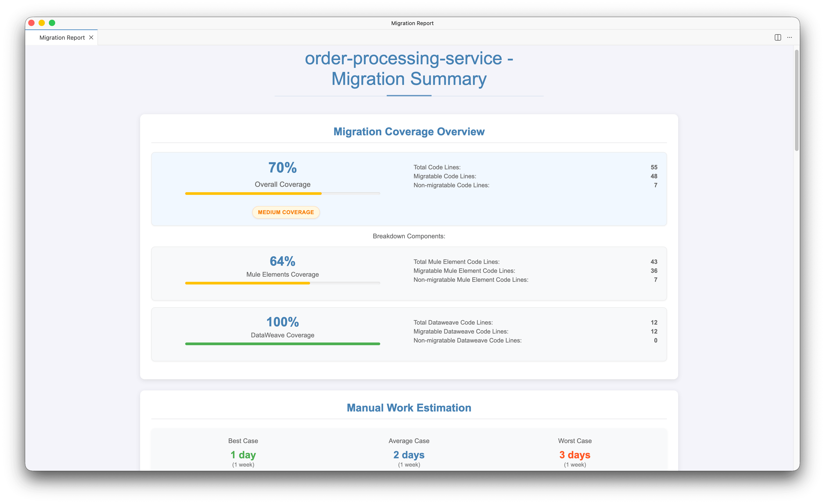Select the Migration Report tab
The height and width of the screenshot is (504, 825).
click(62, 37)
